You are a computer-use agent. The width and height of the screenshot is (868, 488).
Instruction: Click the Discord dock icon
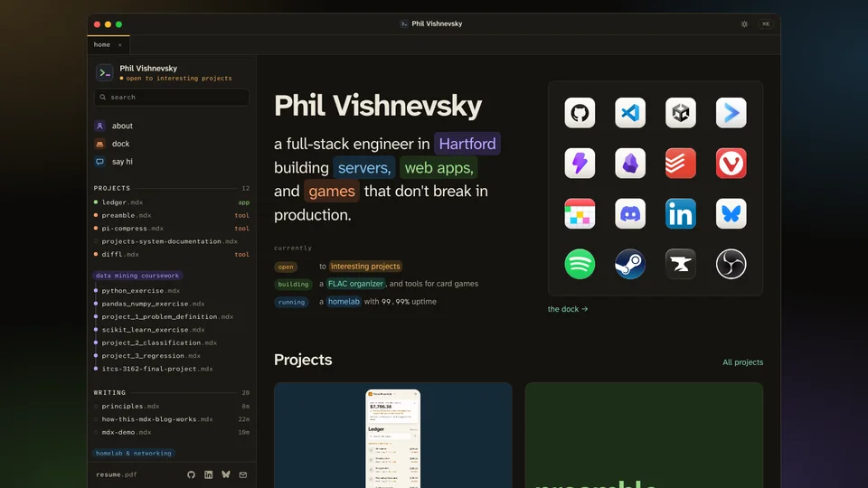(630, 213)
